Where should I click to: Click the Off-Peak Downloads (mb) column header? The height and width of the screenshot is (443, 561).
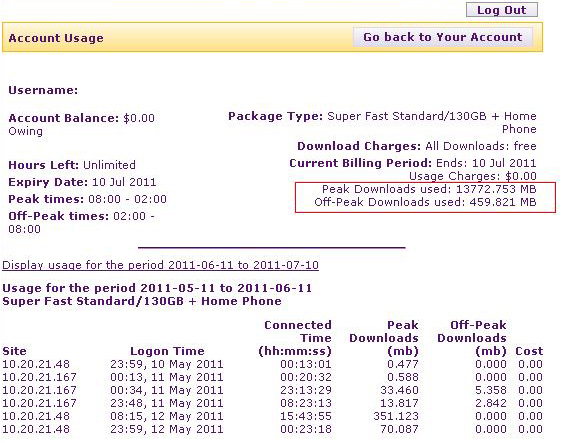(472, 338)
